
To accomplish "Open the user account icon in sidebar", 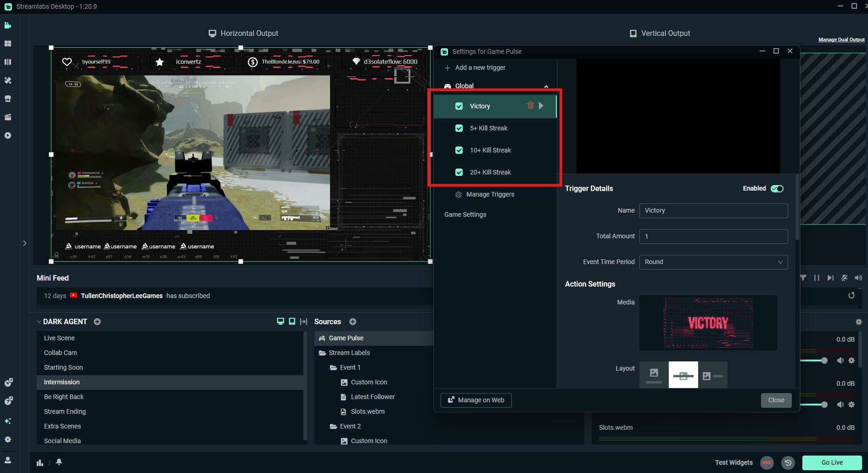I will [8, 460].
